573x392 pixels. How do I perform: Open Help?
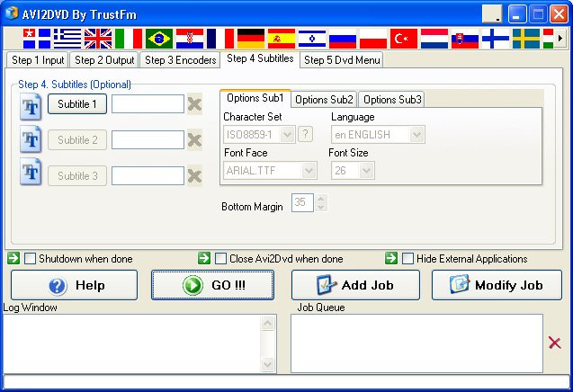coord(74,285)
